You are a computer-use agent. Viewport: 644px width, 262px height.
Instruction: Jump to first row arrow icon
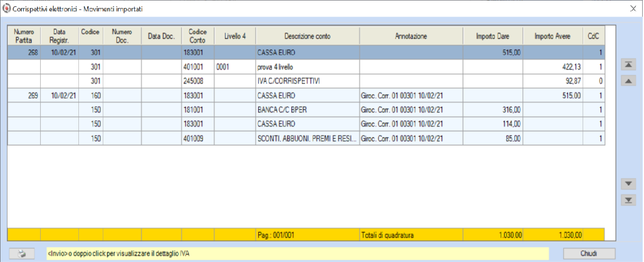click(628, 65)
